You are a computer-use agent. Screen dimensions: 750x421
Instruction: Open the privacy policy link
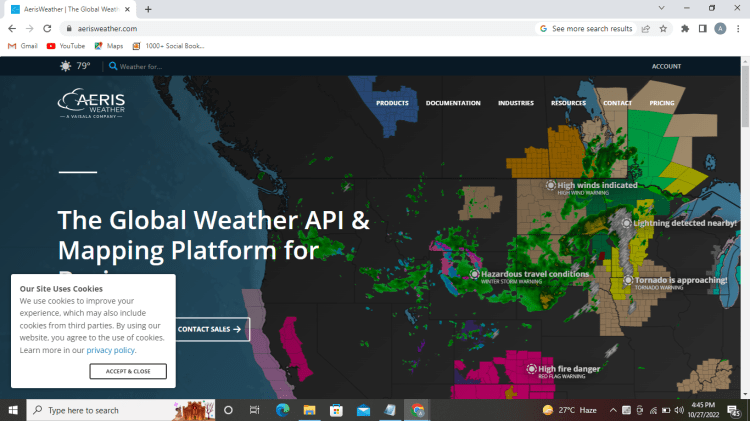[x=110, y=350]
